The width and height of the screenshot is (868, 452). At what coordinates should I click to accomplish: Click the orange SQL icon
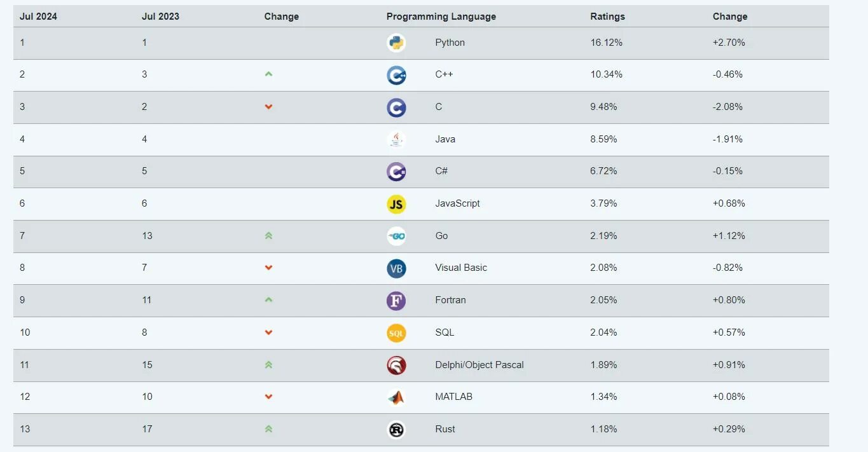(x=396, y=333)
